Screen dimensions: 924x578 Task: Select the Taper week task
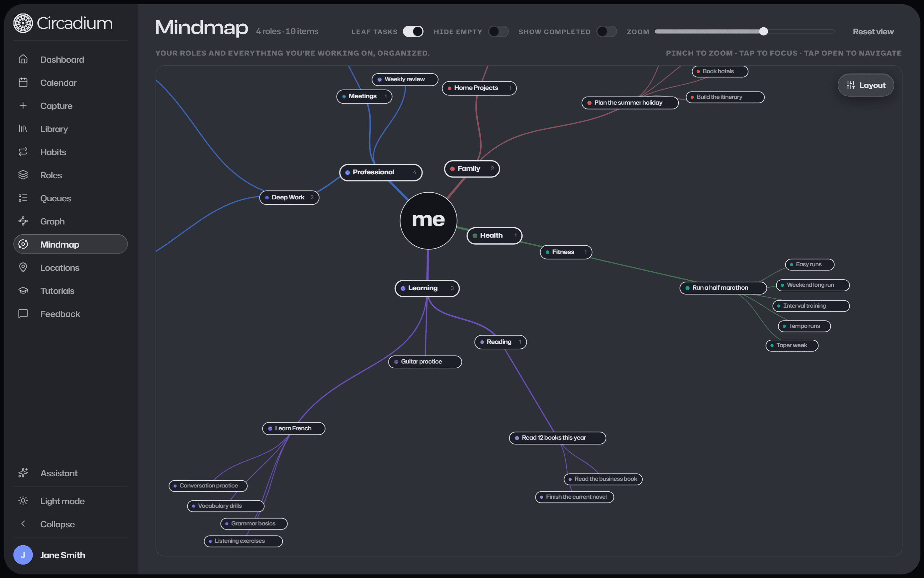[792, 346]
